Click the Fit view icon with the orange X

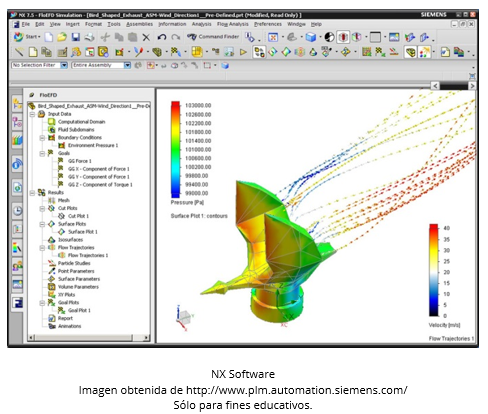pos(273,37)
